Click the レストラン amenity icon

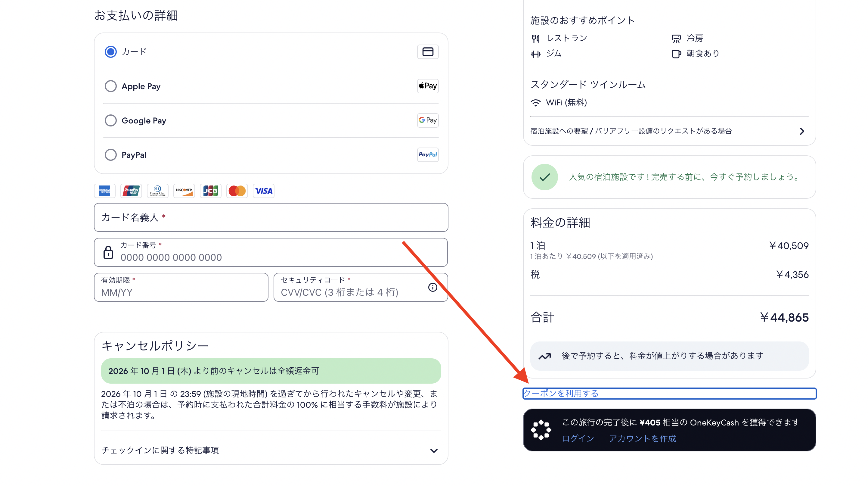coord(535,39)
